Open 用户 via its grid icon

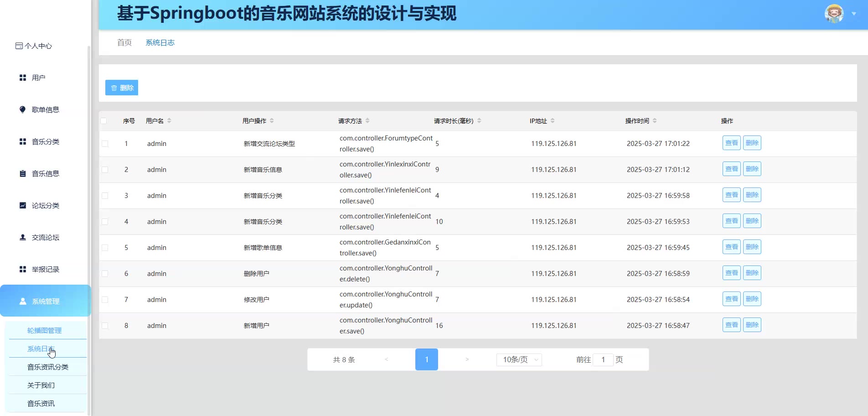coord(22,78)
